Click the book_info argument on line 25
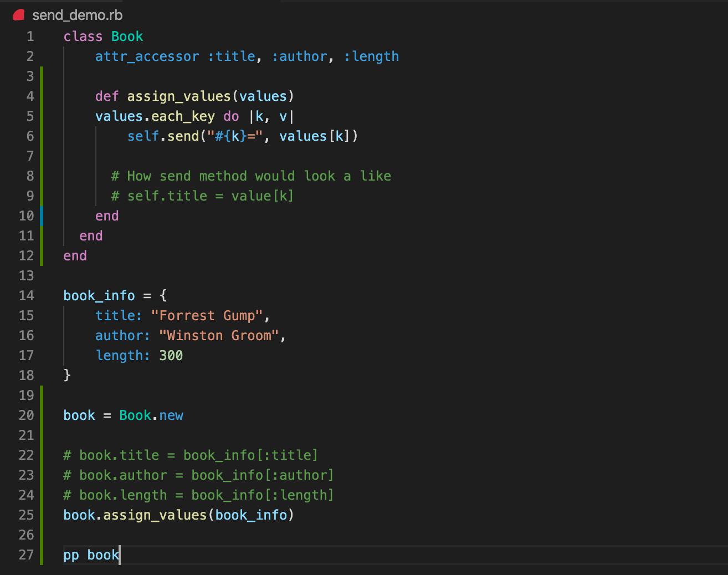 coord(251,515)
